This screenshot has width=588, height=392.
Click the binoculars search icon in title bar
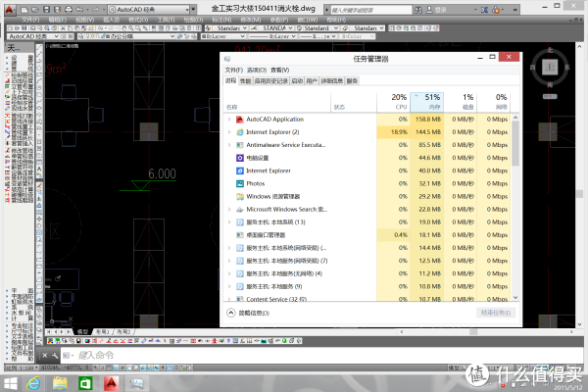click(x=418, y=10)
